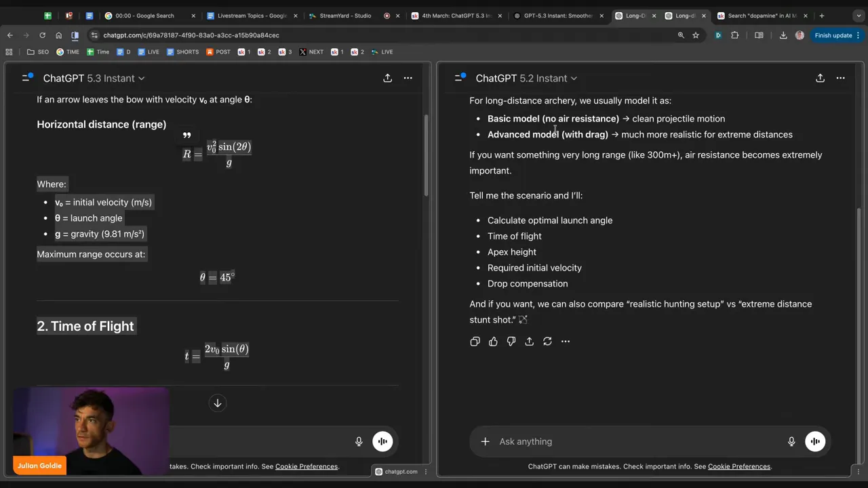Regenerate the 5.2 Instant response
868x488 pixels.
tap(547, 342)
